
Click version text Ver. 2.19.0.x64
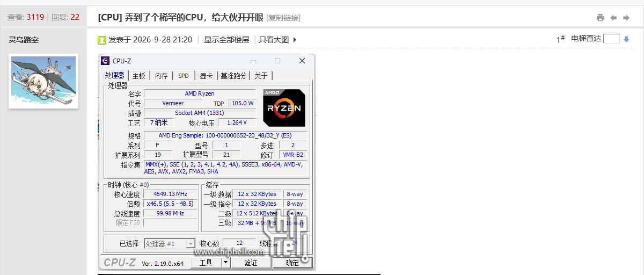163,263
